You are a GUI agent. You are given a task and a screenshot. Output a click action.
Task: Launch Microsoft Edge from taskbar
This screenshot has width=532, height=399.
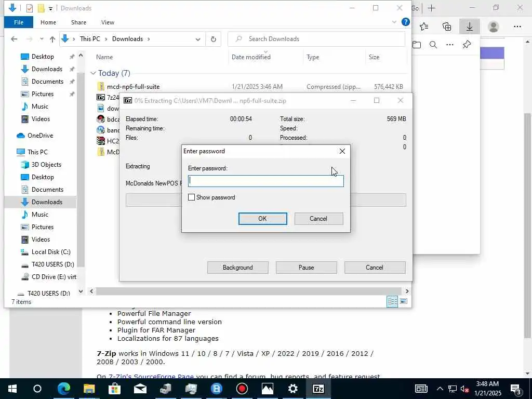click(x=63, y=389)
